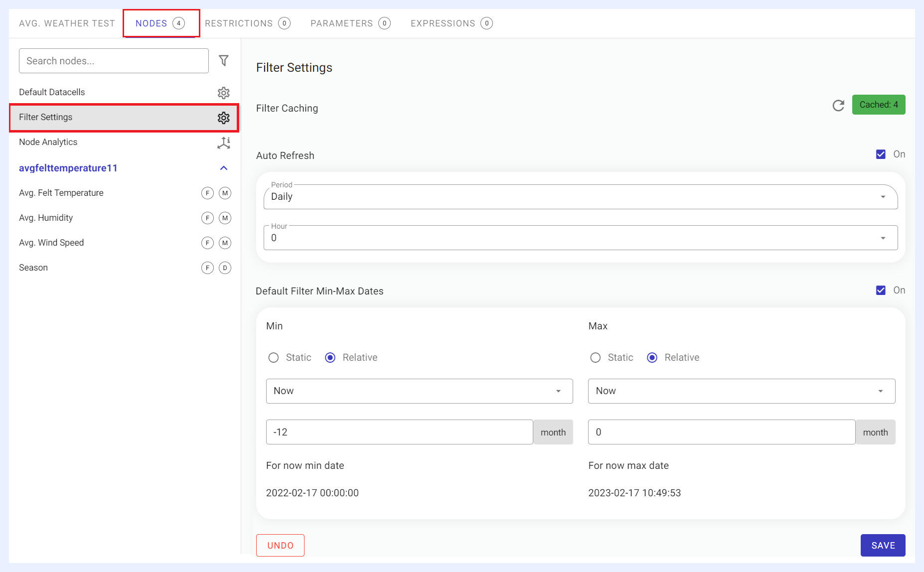The width and height of the screenshot is (924, 572).
Task: Open the Node Analytics graph icon
Action: (224, 143)
